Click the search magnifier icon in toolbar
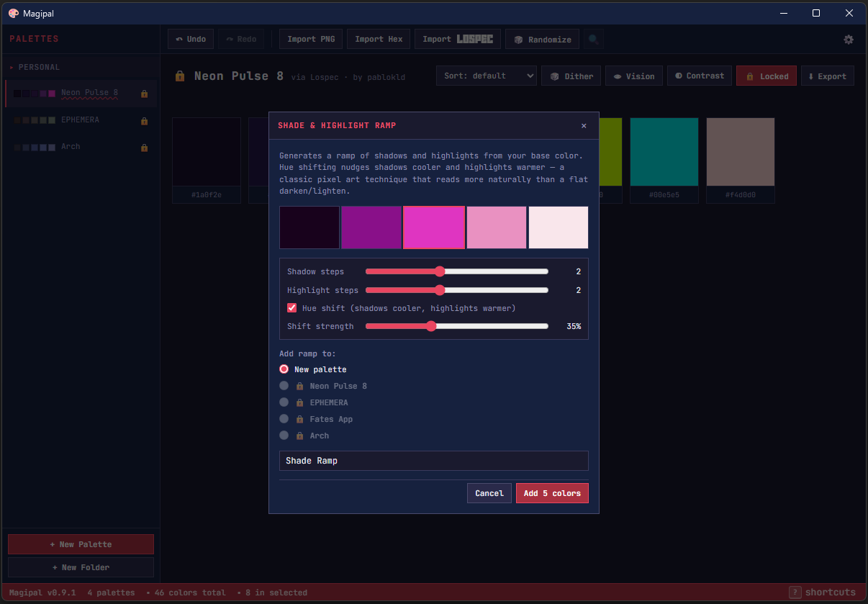 tap(593, 40)
